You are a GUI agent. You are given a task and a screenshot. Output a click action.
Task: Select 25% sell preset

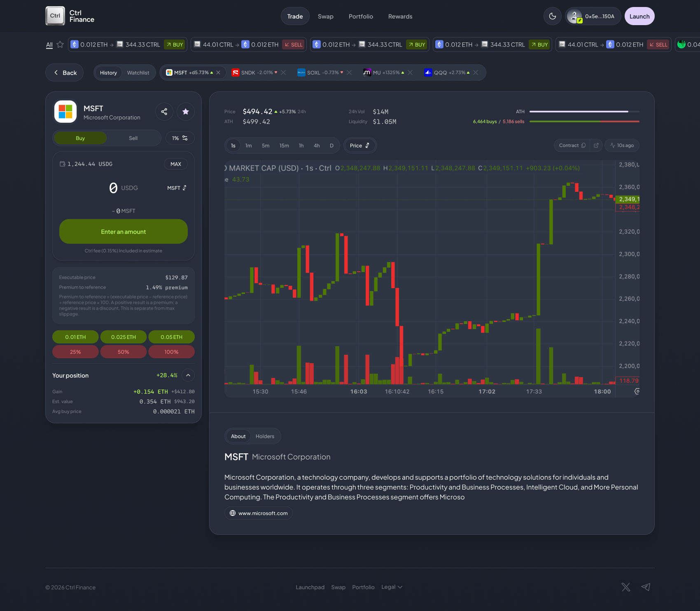pyautogui.click(x=75, y=352)
